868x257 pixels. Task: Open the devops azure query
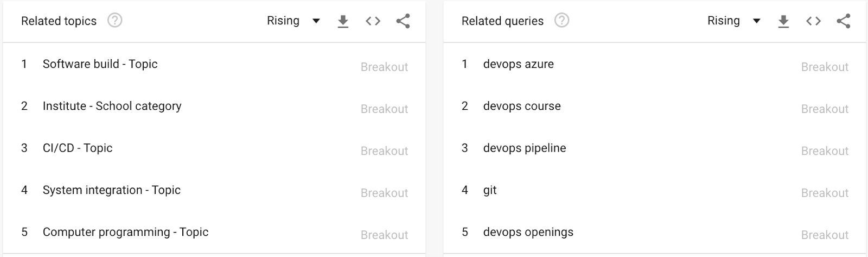[x=655, y=64]
